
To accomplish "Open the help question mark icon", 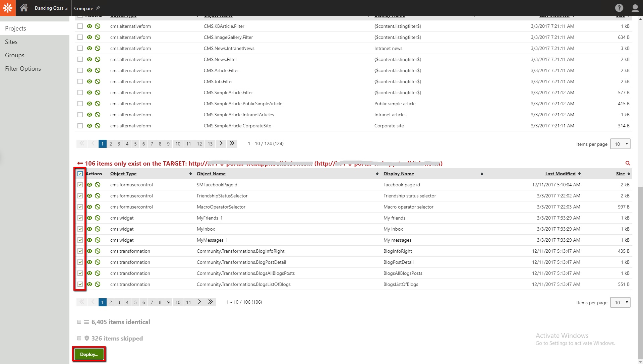I will (619, 8).
